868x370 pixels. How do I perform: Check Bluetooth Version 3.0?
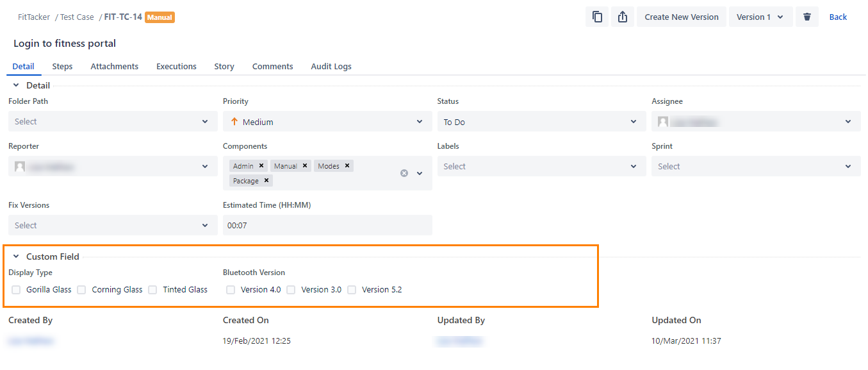pos(291,290)
